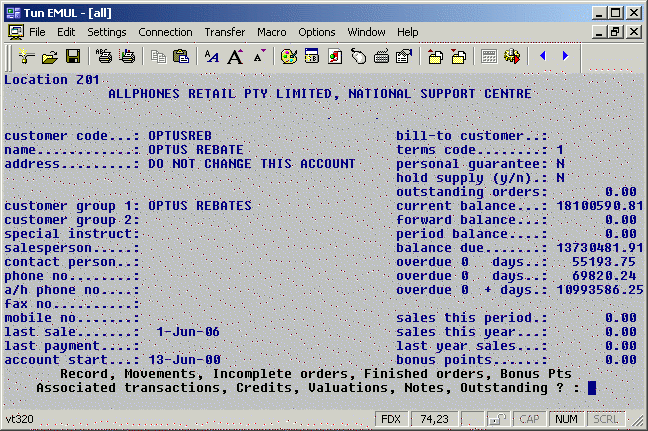Open the font selection (AA) icon
This screenshot has width=648, height=431.
(x=212, y=56)
